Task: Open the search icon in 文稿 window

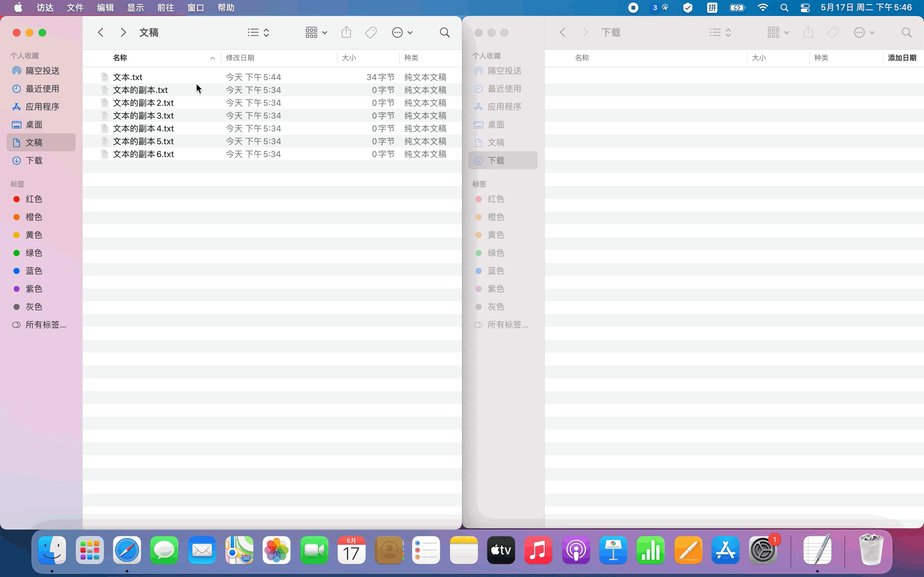Action: [x=444, y=32]
